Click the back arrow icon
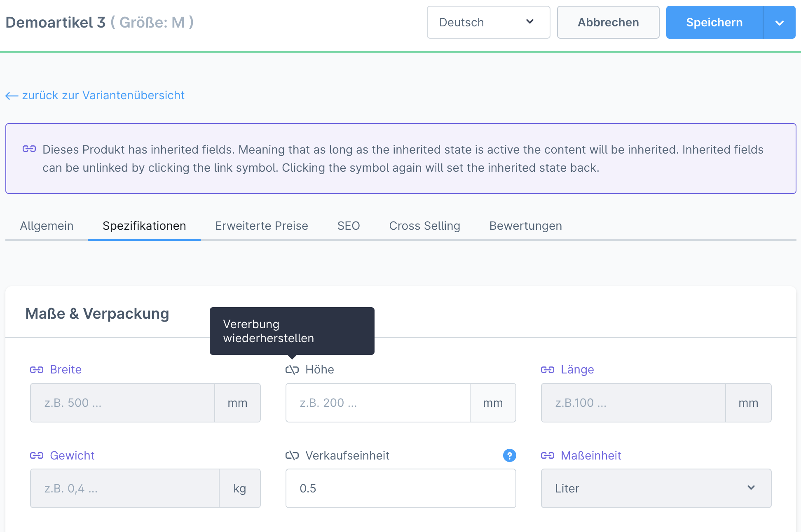 pos(12,96)
